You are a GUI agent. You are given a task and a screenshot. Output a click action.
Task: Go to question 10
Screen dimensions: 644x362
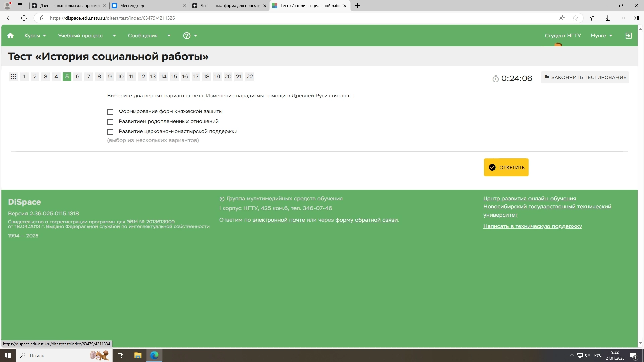coord(121,77)
